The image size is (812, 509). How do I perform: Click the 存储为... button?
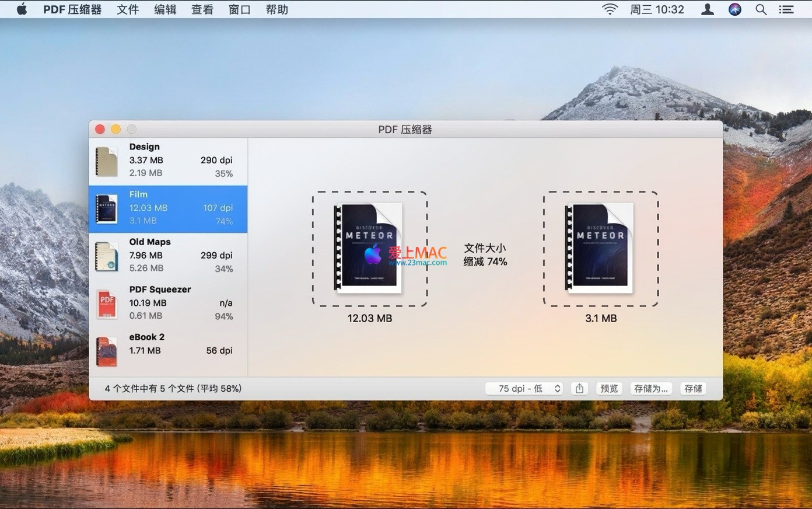click(x=650, y=389)
